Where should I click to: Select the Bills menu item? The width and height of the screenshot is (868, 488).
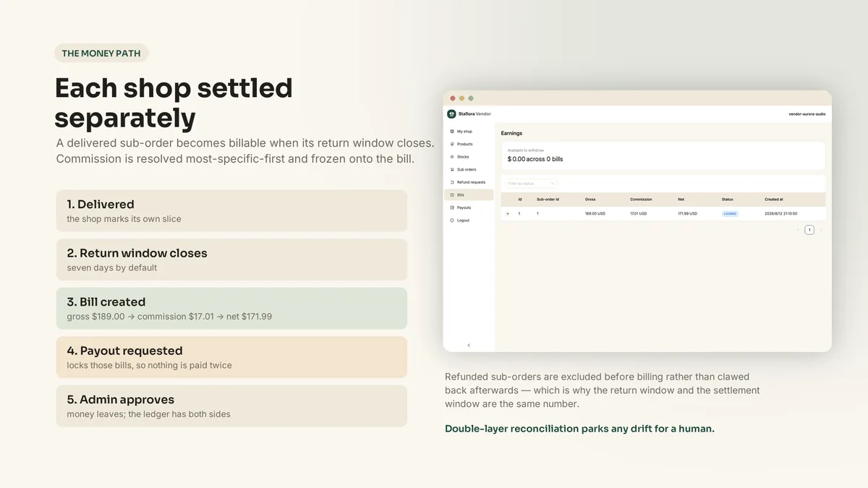[469, 195]
